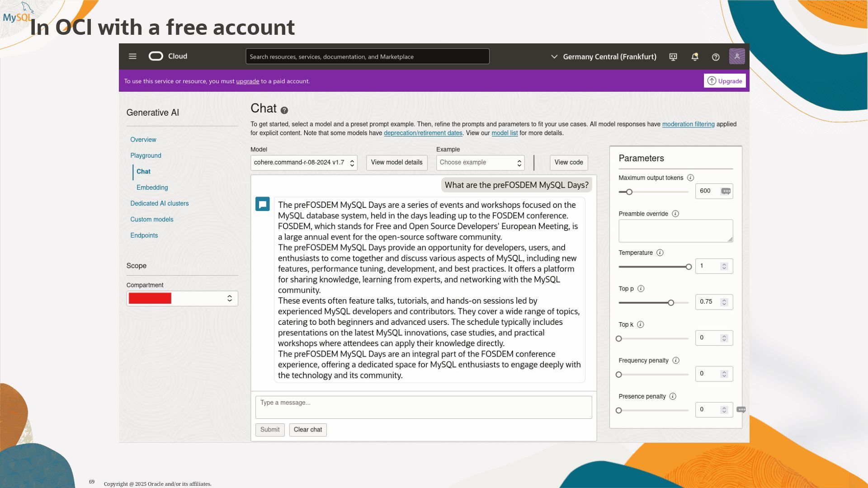
Task: Click the Chat help icon beside the heading
Action: tap(284, 110)
